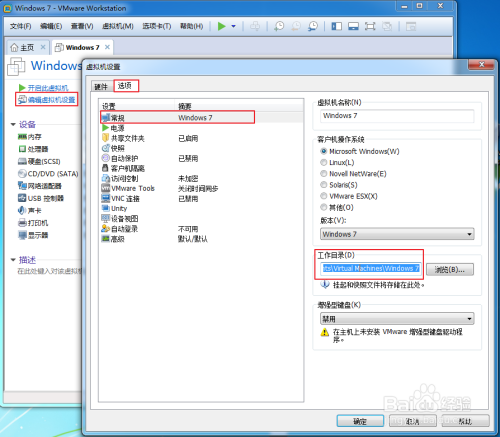Select 高级 advanced setting row
The width and height of the screenshot is (500, 437).
[x=202, y=239]
